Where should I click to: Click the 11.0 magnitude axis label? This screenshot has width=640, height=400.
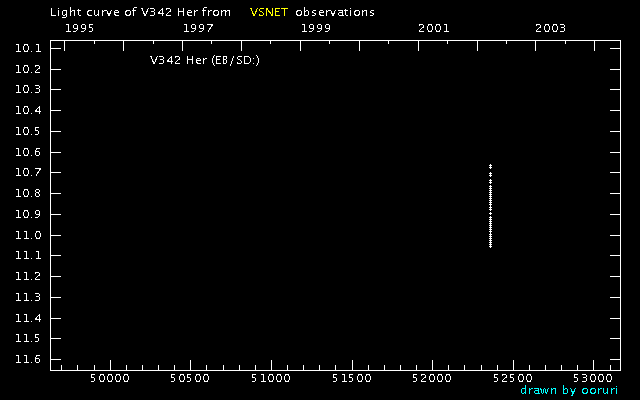(28, 235)
